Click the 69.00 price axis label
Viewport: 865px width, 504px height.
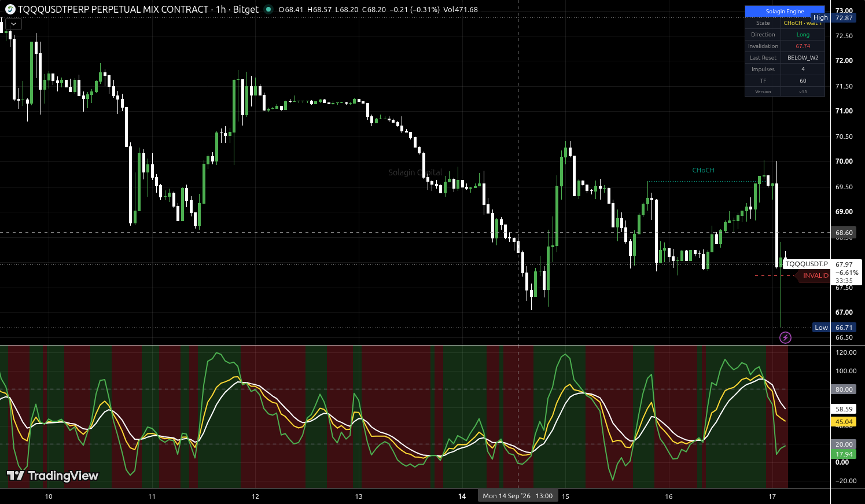[844, 212]
